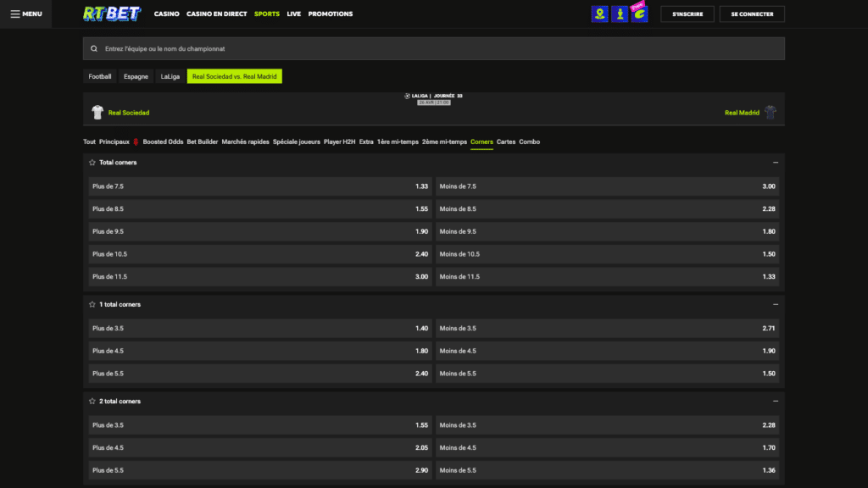Bet Total corners Plus de 8.5 at 1.55
The image size is (868, 488).
(260, 209)
